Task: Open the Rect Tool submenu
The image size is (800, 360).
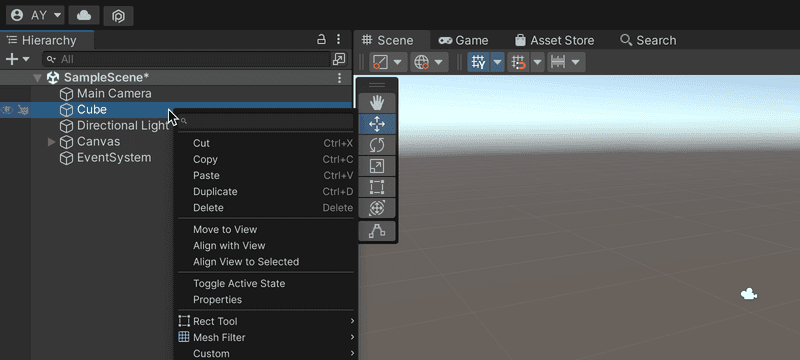Action: tap(265, 321)
